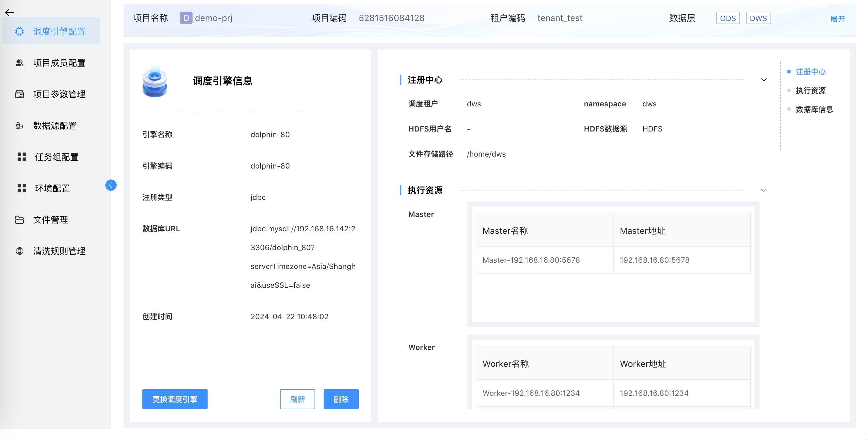Switch data layer to ODS
The width and height of the screenshot is (868, 440).
pyautogui.click(x=728, y=18)
